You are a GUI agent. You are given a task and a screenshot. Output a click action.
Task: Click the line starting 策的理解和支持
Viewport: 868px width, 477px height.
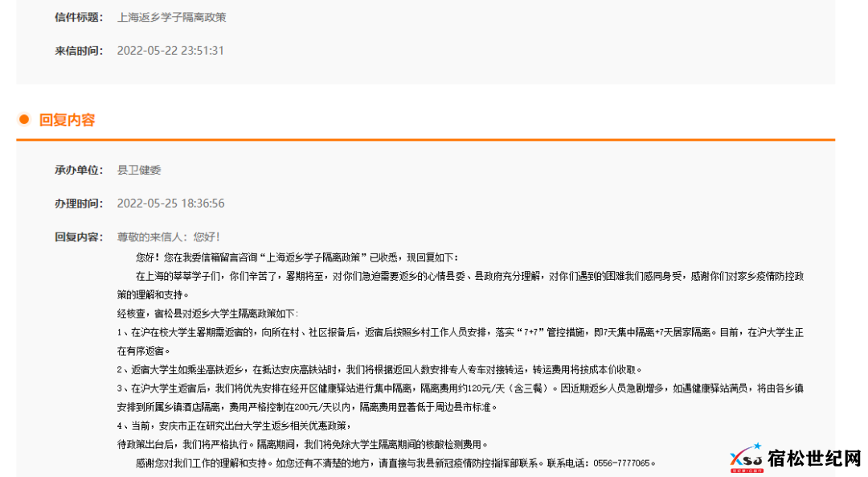tap(153, 294)
